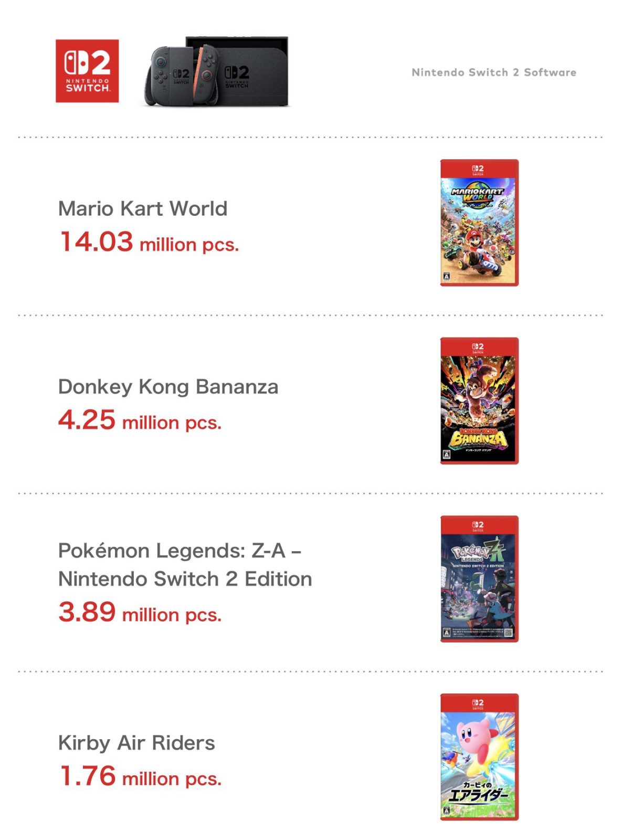The height and width of the screenshot is (840, 622).
Task: Click the Switch 2 console product image
Action: click(217, 72)
